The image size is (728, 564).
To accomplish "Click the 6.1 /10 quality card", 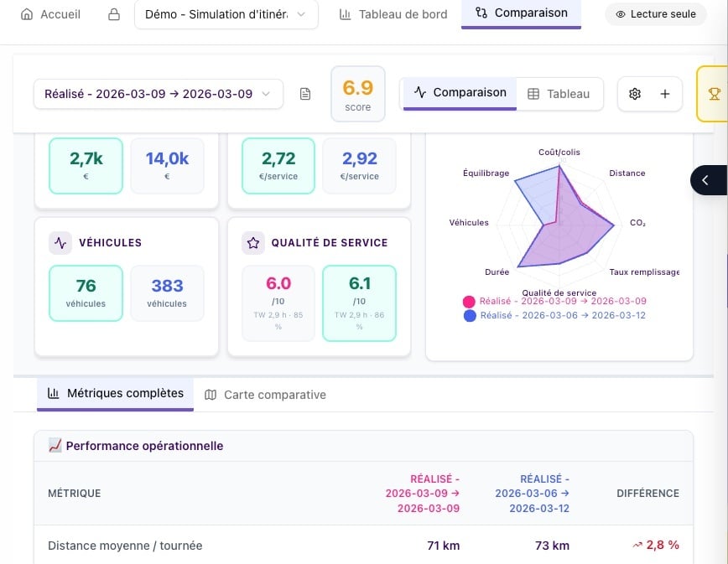I will click(359, 303).
